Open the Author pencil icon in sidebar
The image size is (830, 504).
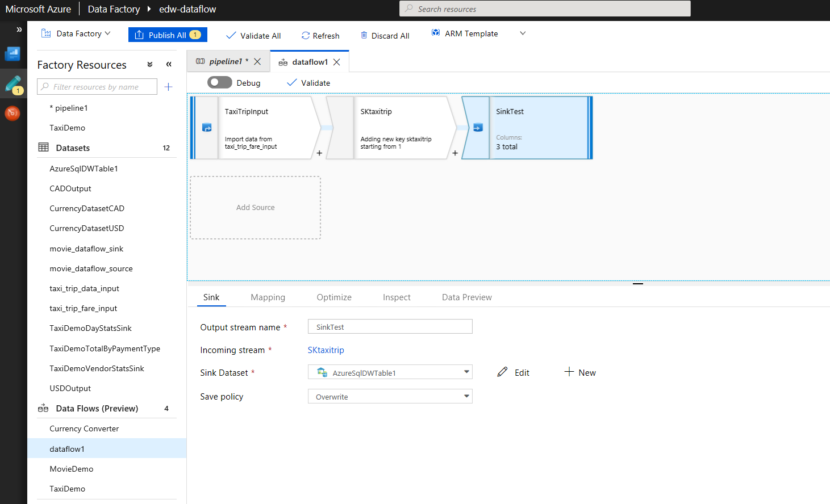coord(13,85)
